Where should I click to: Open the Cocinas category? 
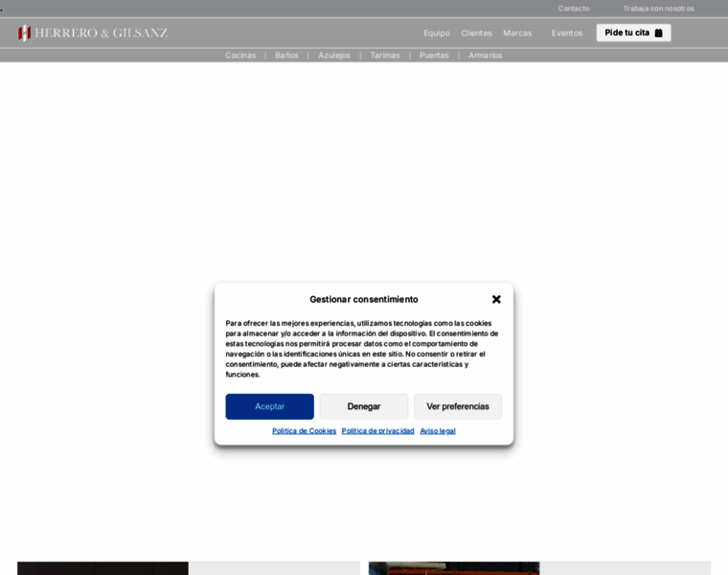(240, 56)
